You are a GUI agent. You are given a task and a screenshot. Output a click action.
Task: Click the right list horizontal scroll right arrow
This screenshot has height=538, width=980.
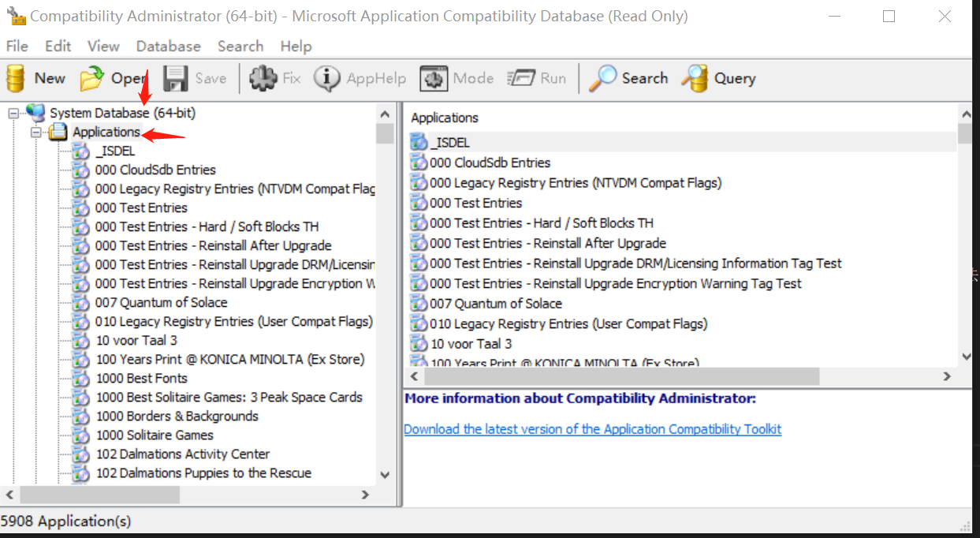tap(948, 377)
